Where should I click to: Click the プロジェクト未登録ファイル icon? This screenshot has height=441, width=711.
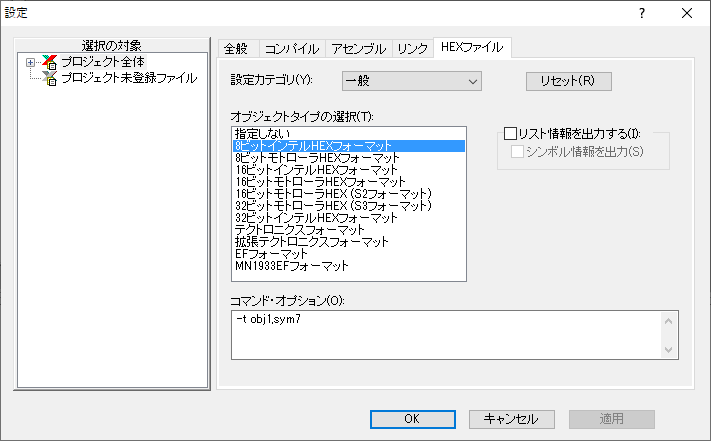coord(49,78)
